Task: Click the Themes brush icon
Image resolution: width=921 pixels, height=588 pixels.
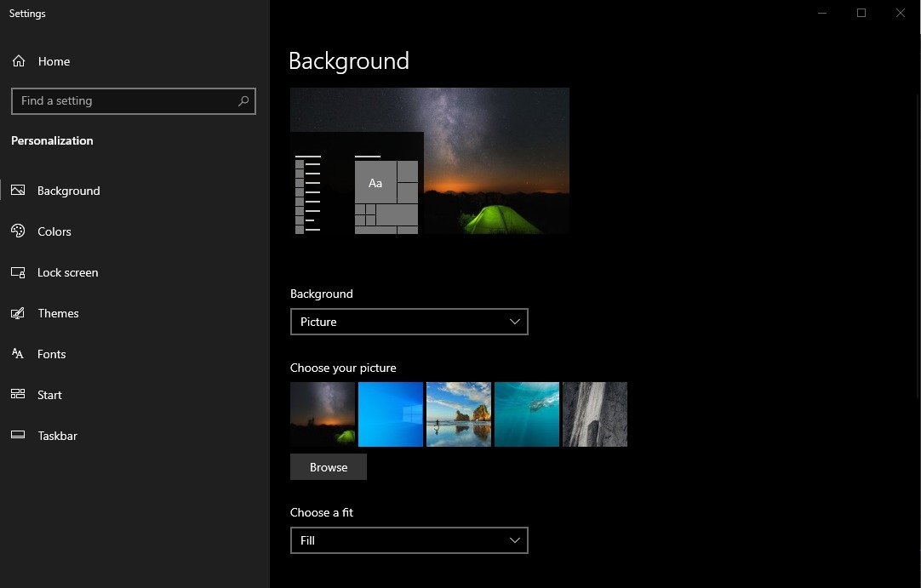Action: coord(18,313)
